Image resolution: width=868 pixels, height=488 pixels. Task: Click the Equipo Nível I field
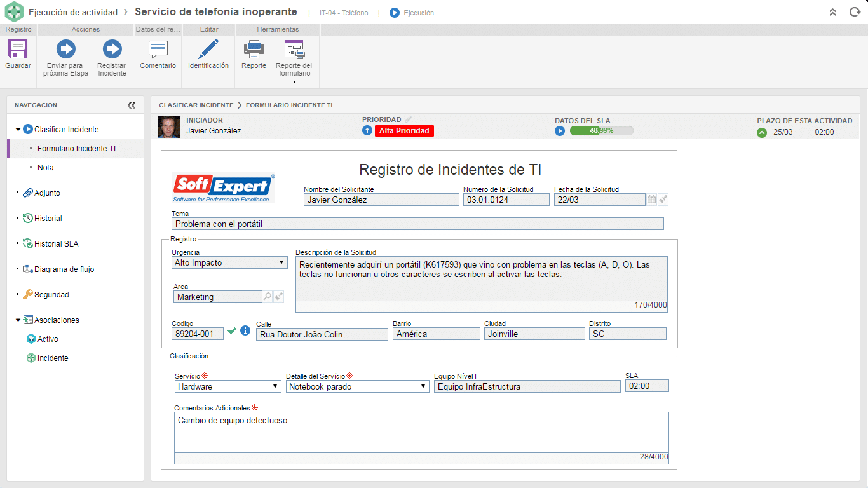click(x=527, y=386)
